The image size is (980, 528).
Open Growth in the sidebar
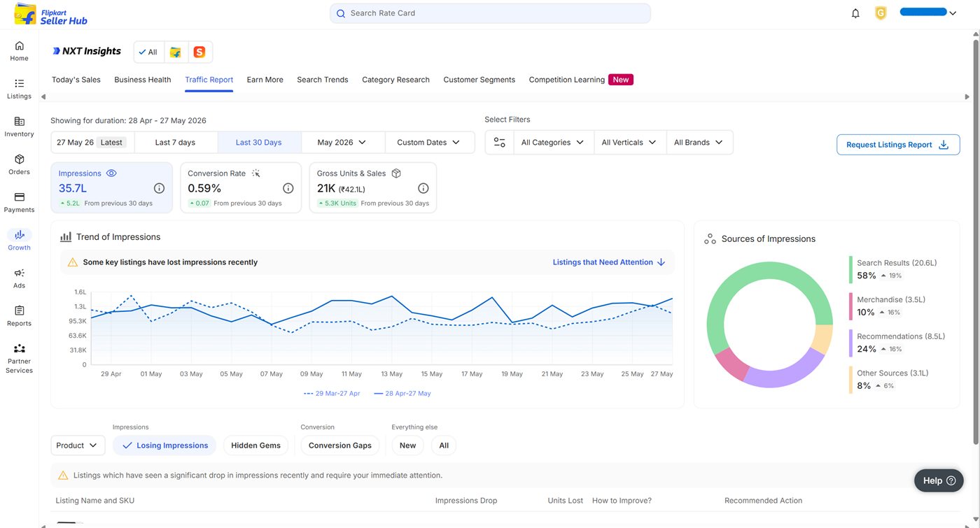point(19,240)
